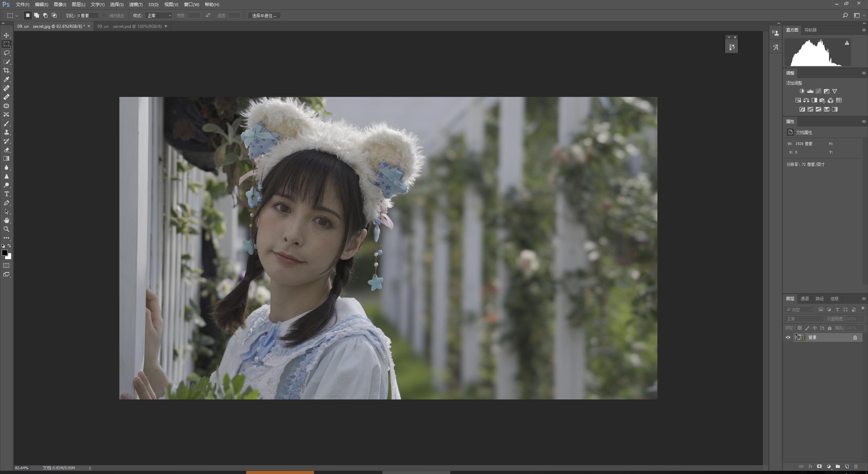Create a new layer via bottom icon

(847, 466)
